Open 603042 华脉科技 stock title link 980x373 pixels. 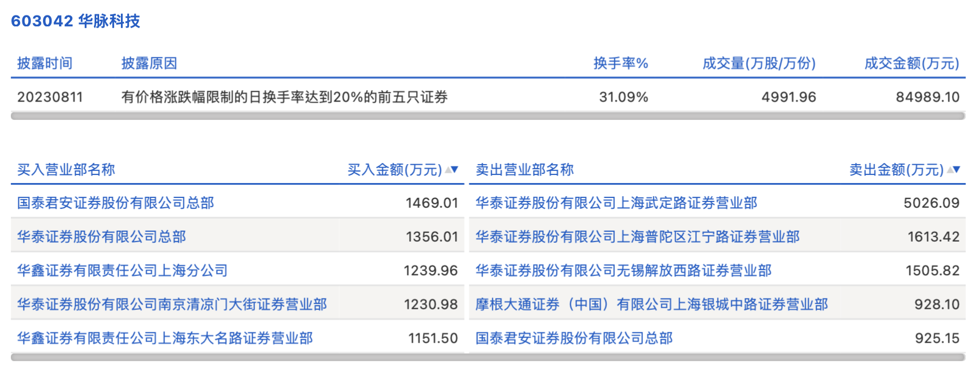coord(76,21)
